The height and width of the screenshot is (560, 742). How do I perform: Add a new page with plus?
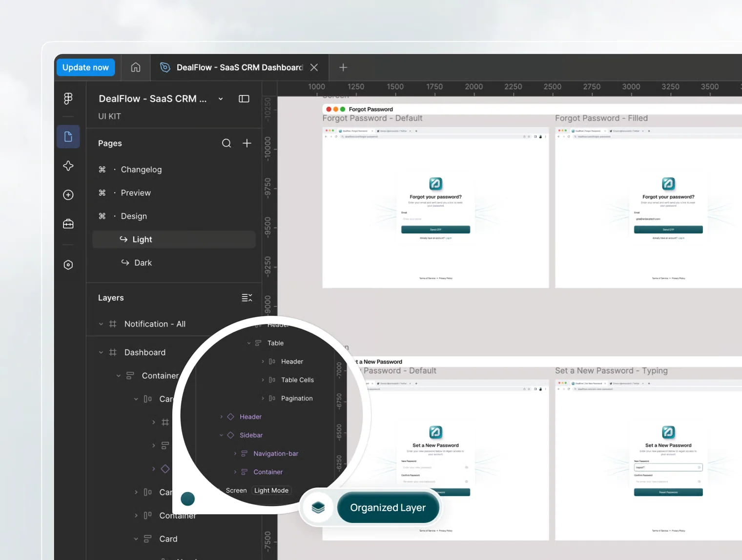pyautogui.click(x=247, y=143)
